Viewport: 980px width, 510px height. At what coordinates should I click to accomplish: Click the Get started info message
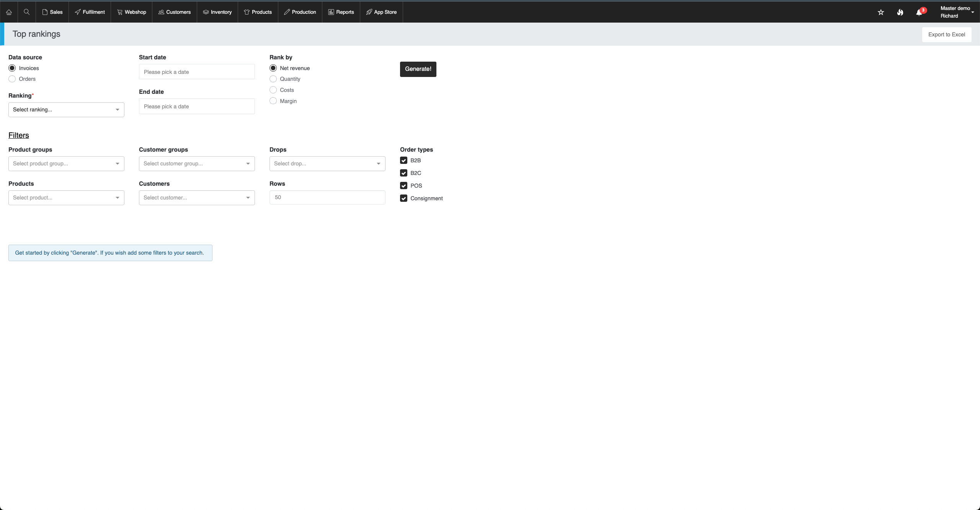pyautogui.click(x=110, y=253)
